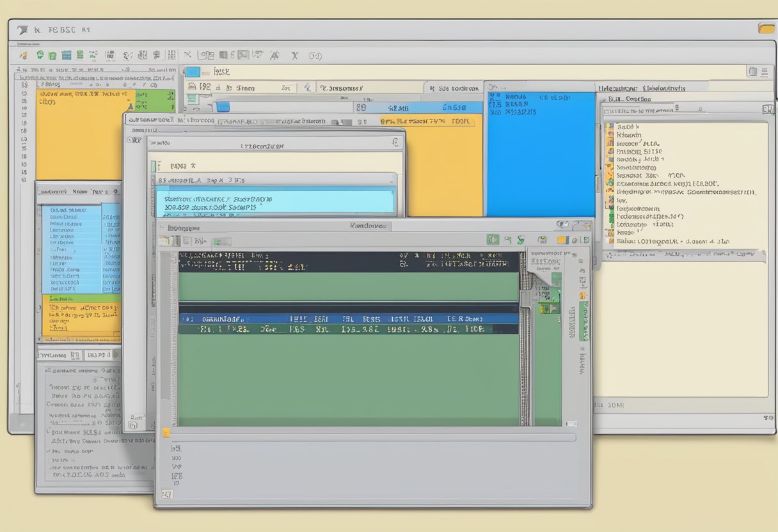778x532 pixels.
Task: Open the list menu icon at right of beige bar
Action: coord(765,72)
